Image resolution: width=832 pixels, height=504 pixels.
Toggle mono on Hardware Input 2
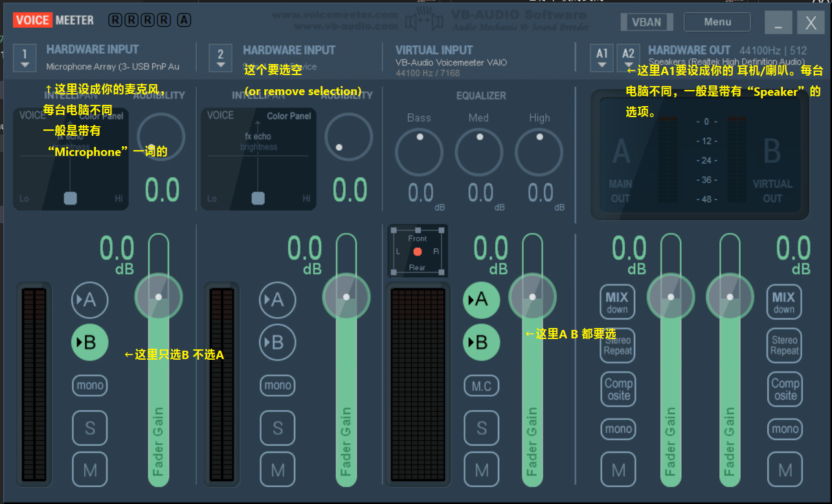click(277, 386)
